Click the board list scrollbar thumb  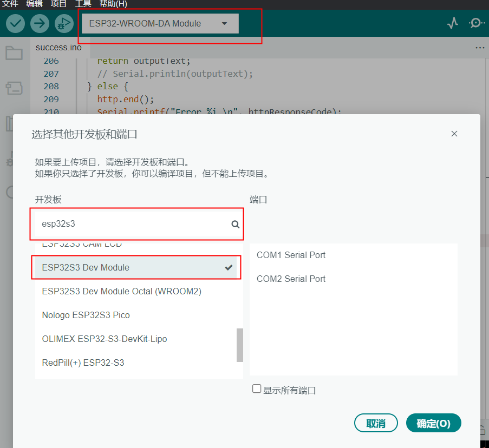pos(240,345)
